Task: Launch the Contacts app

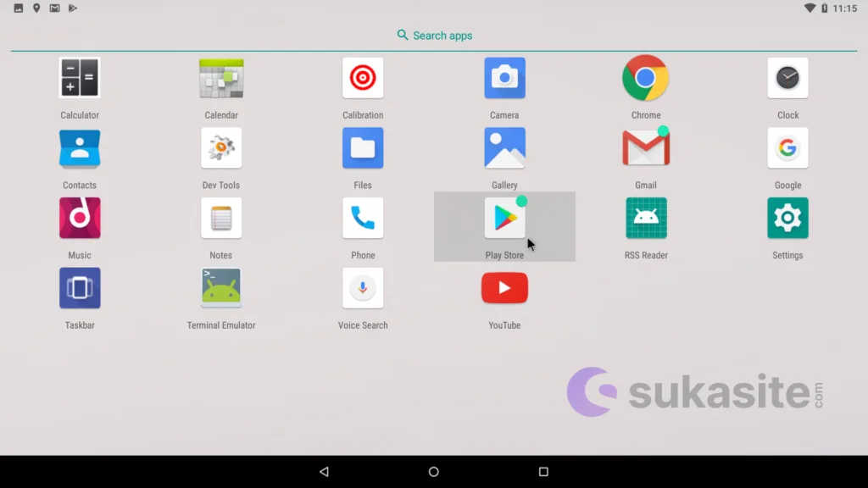Action: 80,148
